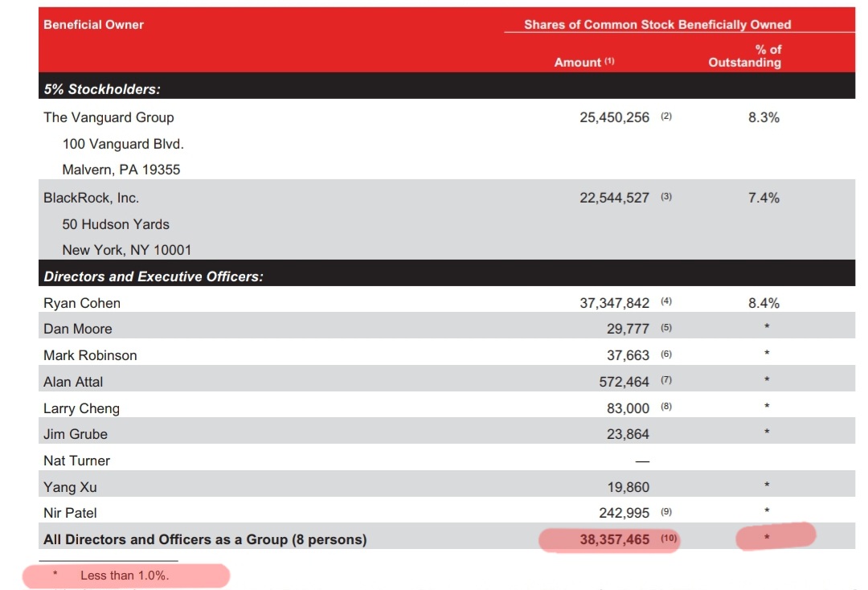This screenshot has width=868, height=590.
Task: Click the 'Amount (1)' column header
Action: pyautogui.click(x=584, y=62)
